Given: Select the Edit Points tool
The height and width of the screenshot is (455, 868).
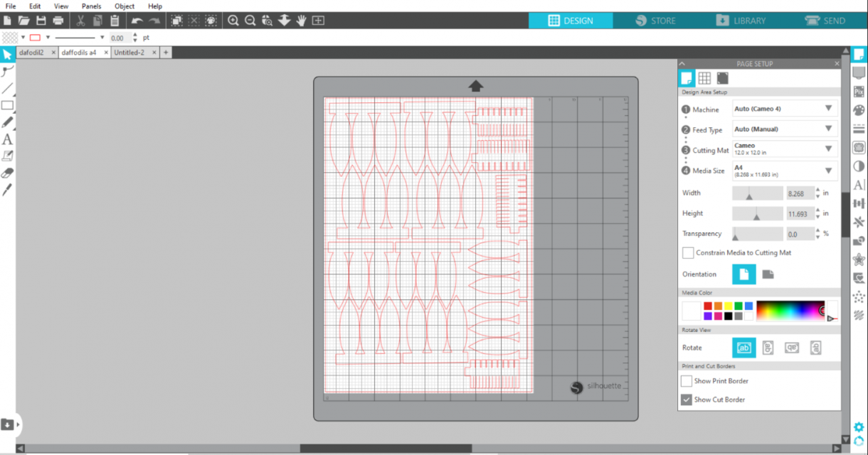Looking at the screenshot, I should pyautogui.click(x=7, y=71).
